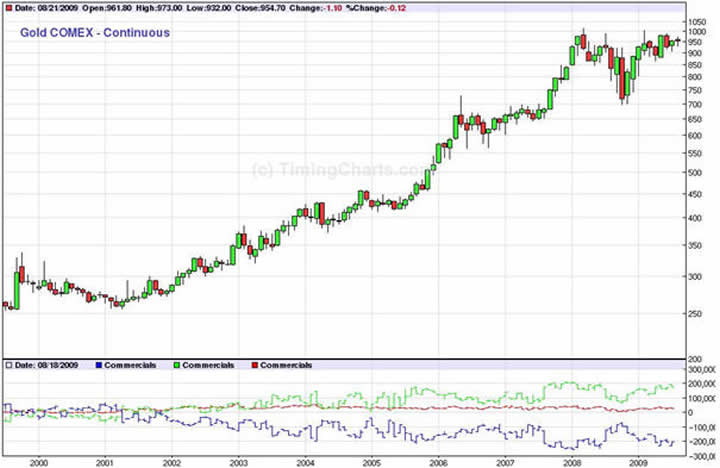Select the 2003 year label on time axis
Viewport: 720px width, 468px height.
pyautogui.click(x=238, y=461)
